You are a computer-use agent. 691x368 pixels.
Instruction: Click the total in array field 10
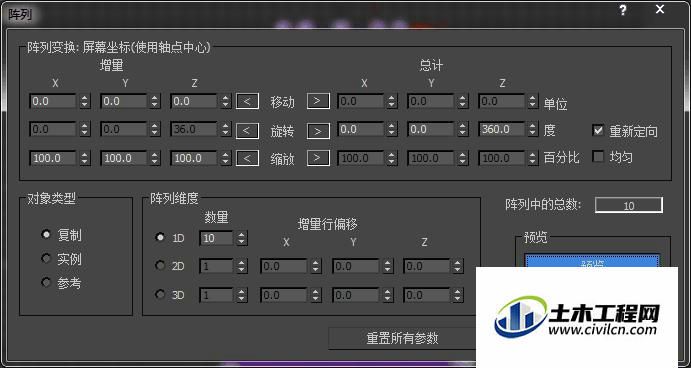pyautogui.click(x=628, y=205)
